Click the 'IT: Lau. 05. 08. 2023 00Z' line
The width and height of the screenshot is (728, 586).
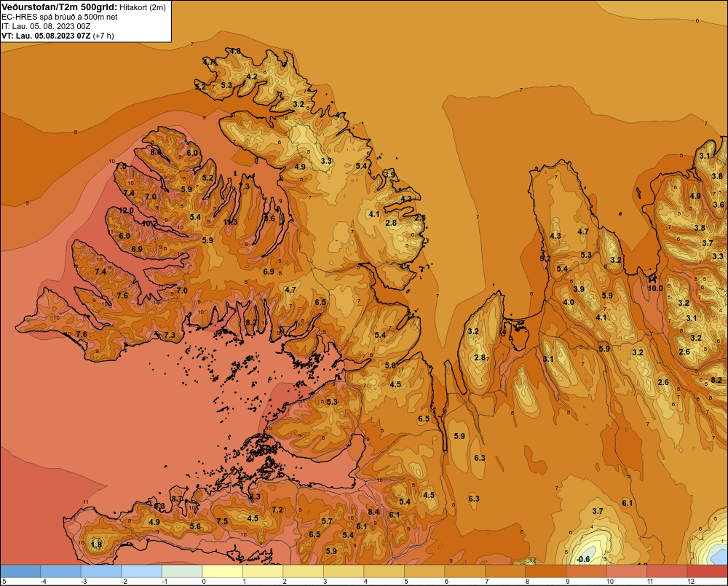46,26
